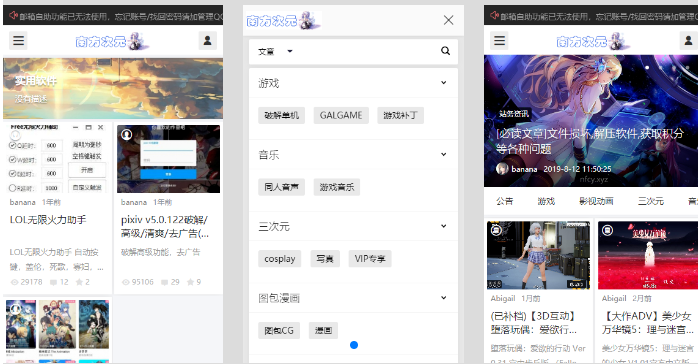
Task: Collapse the 三次元 category chevron
Action: [x=443, y=226]
